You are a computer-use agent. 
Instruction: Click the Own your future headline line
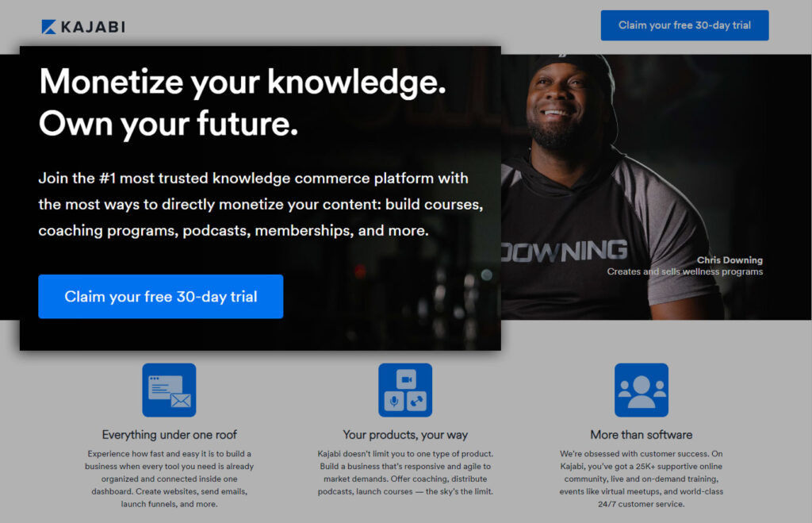168,124
